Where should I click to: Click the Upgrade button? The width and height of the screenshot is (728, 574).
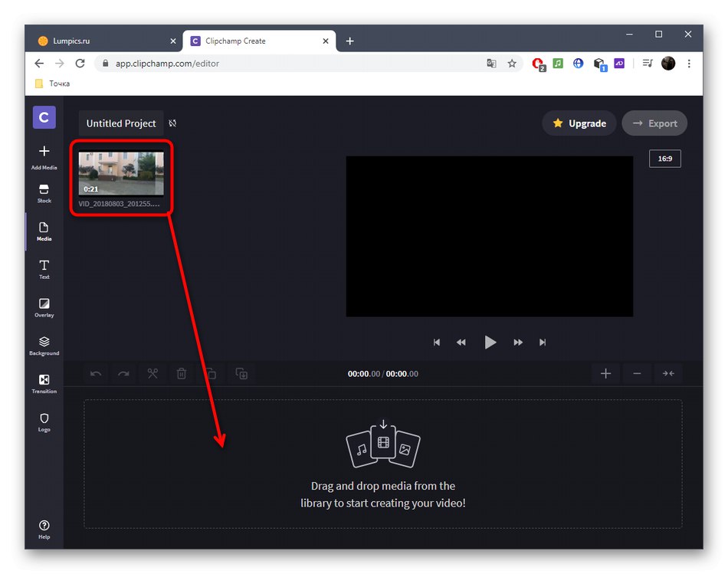pyautogui.click(x=579, y=123)
